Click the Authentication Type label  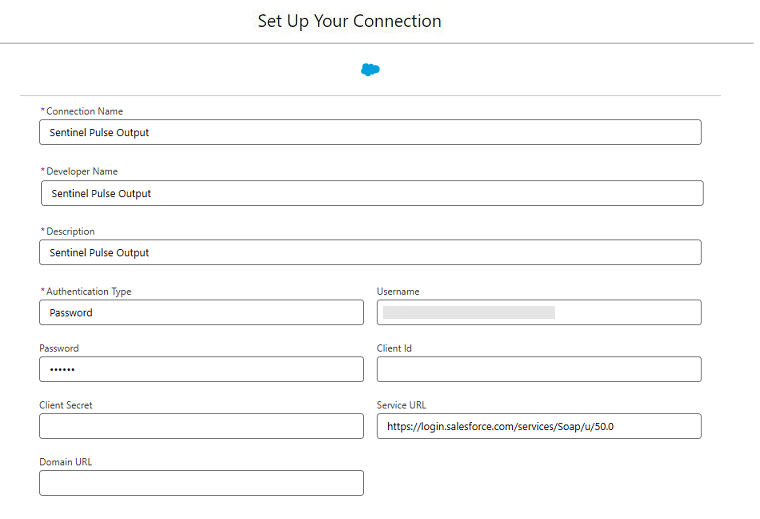point(89,291)
